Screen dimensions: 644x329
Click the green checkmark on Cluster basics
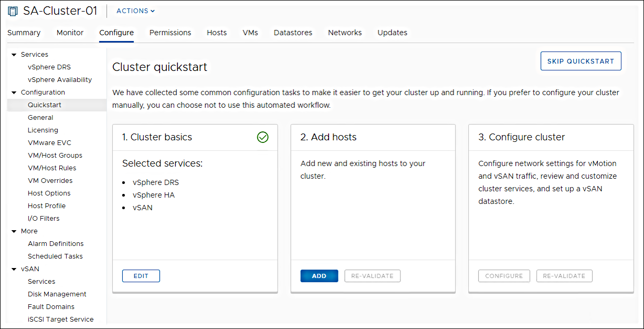[263, 137]
